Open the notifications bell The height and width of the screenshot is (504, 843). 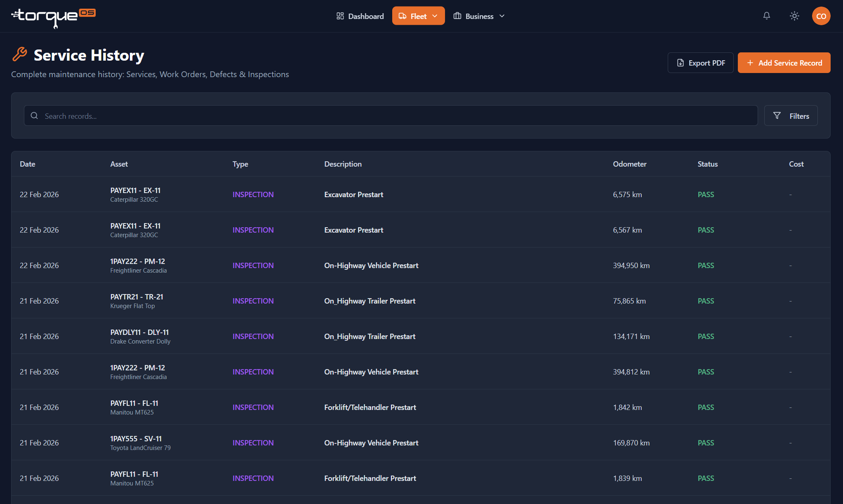[767, 16]
